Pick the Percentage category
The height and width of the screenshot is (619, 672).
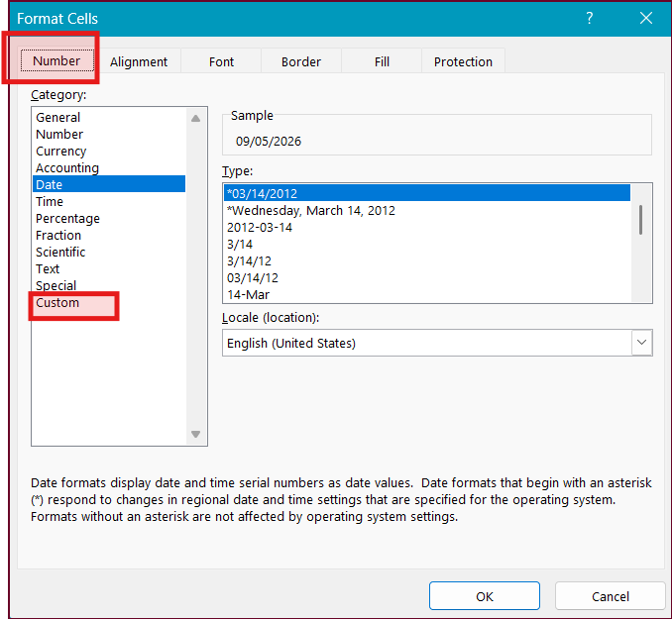coord(109,218)
